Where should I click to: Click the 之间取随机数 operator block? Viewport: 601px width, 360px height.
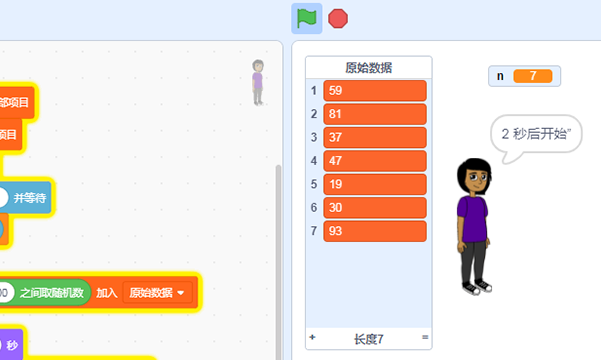(45, 293)
